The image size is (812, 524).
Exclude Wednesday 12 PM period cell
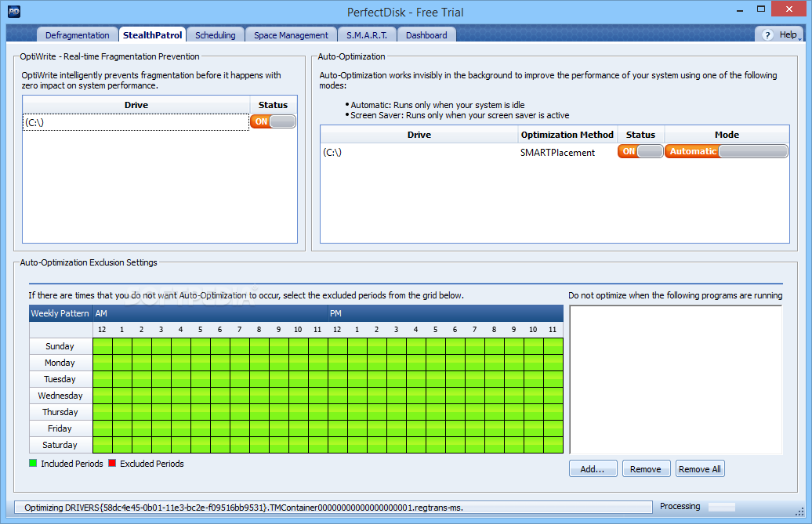tap(338, 396)
